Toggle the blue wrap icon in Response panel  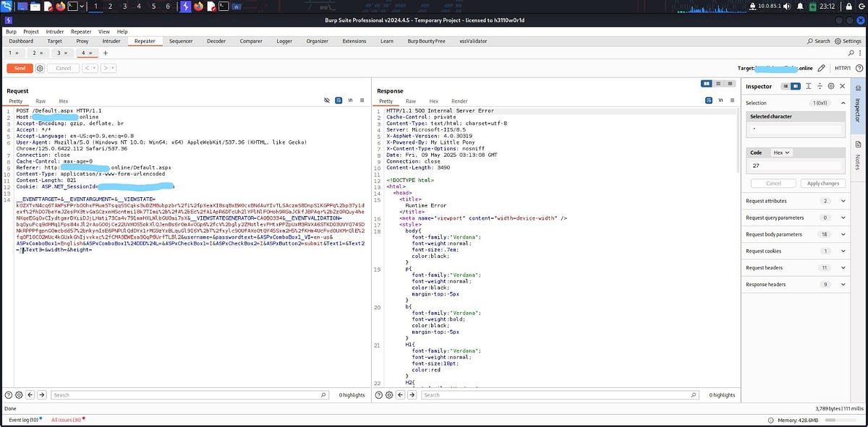pos(709,101)
